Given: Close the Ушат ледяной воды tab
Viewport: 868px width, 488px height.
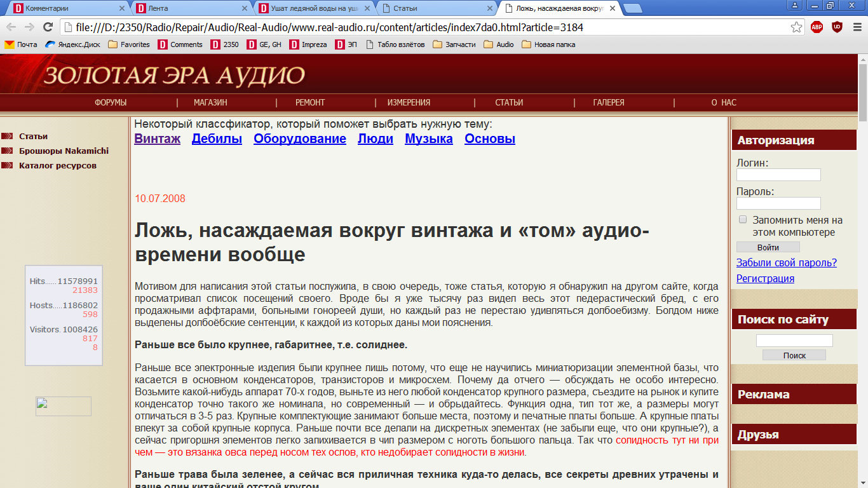Looking at the screenshot, I should click(x=367, y=8).
